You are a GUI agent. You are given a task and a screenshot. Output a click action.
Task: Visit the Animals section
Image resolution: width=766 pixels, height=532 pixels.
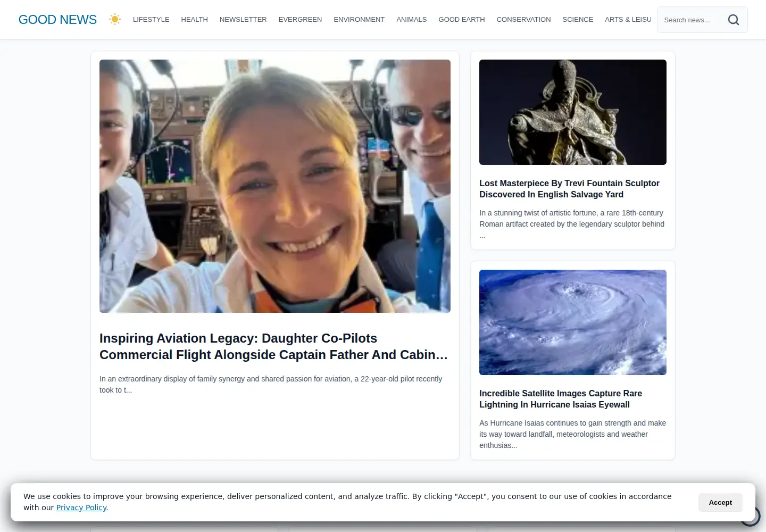tap(412, 20)
